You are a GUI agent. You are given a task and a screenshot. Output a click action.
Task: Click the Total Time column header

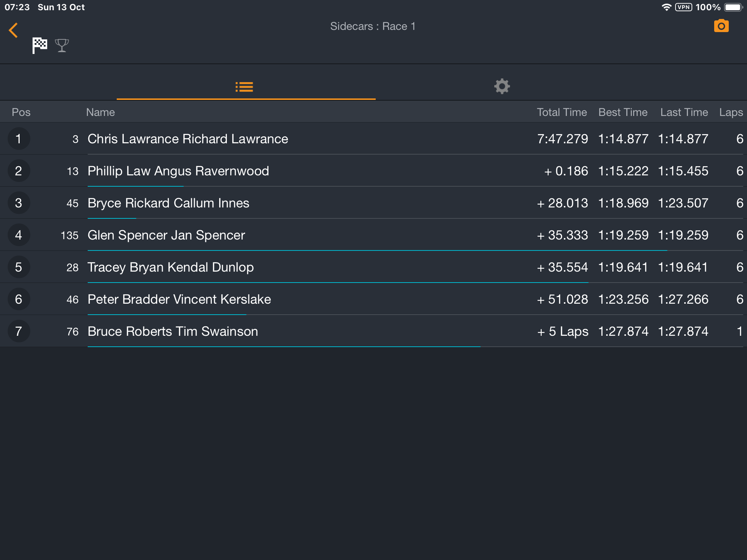(x=562, y=112)
